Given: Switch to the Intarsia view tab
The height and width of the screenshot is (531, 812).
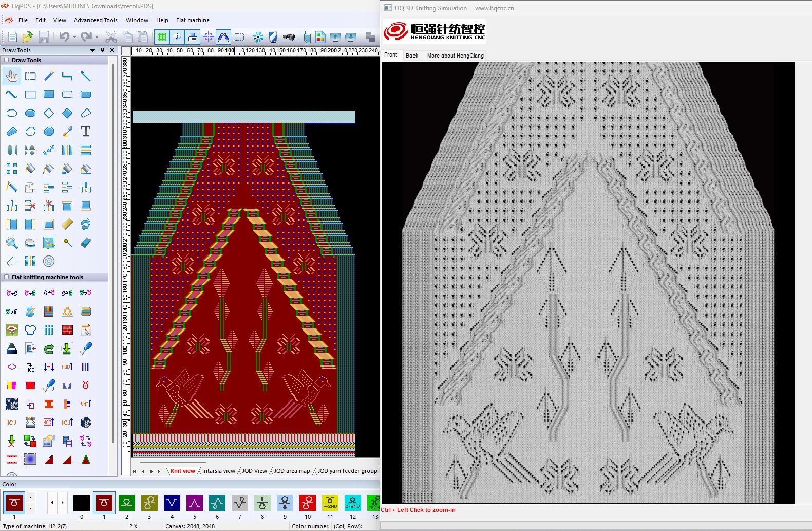Looking at the screenshot, I should pos(218,471).
